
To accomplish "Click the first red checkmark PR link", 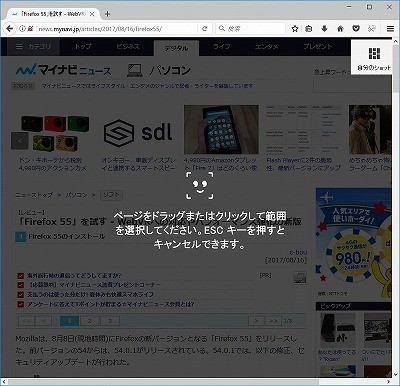I will tap(74, 276).
